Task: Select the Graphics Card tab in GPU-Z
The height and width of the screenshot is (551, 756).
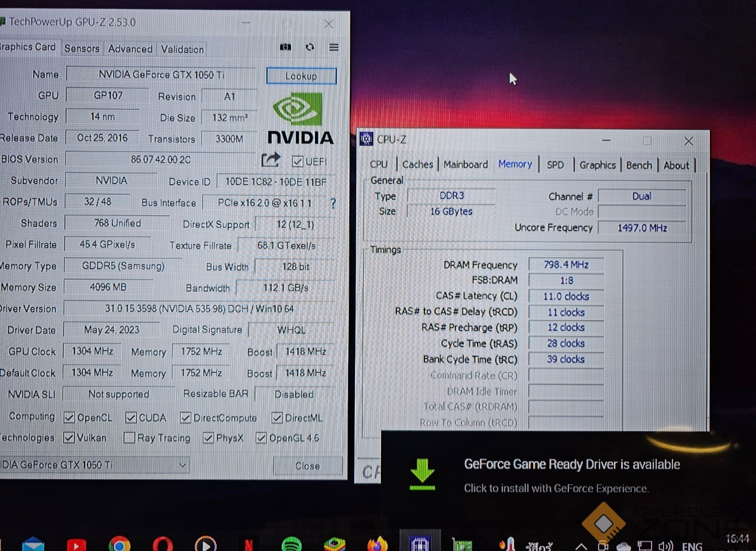Action: [29, 47]
